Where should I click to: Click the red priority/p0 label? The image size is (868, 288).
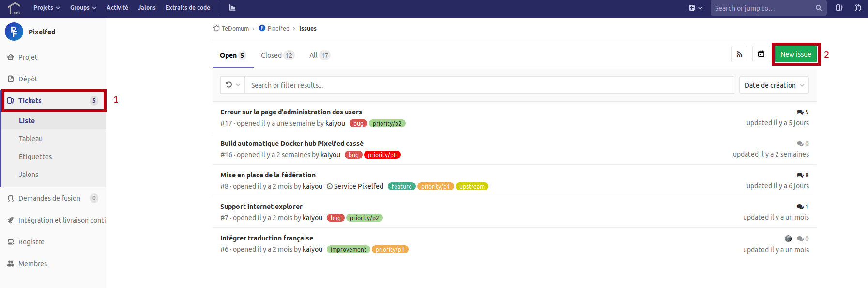point(382,155)
